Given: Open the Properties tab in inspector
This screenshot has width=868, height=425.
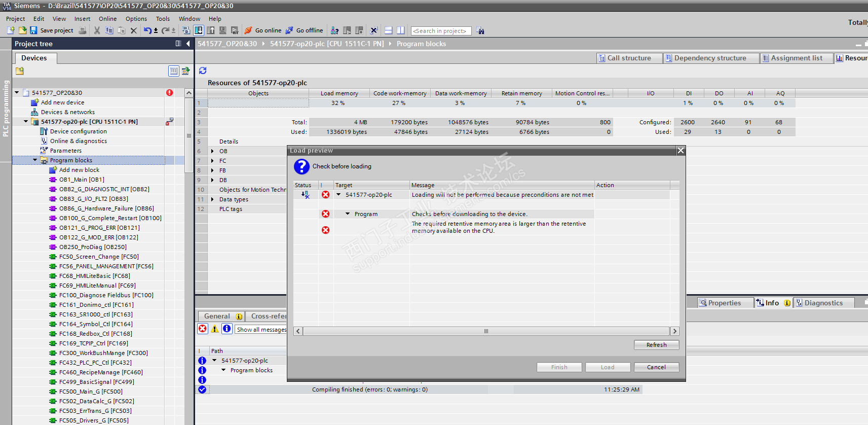Looking at the screenshot, I should click(x=725, y=303).
